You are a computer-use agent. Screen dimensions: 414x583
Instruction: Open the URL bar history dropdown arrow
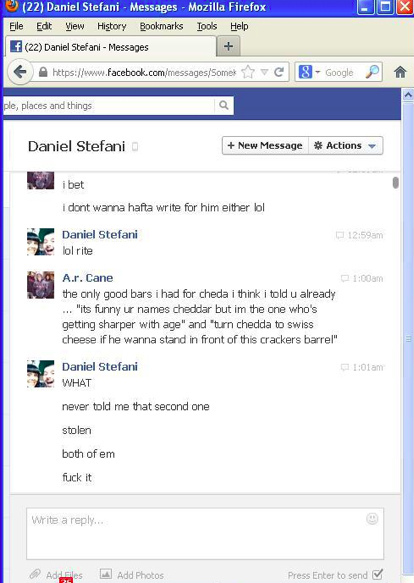(x=264, y=72)
